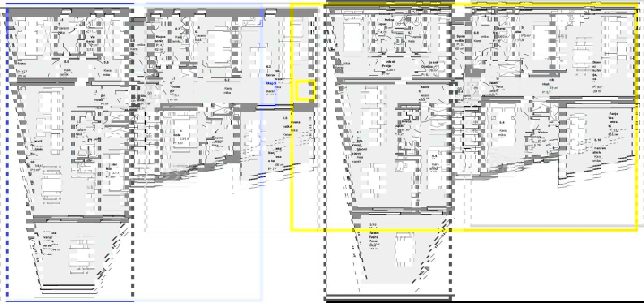Screen dimensions: 644x303
Task: Click room number 6.8 label
Action: point(475,32)
